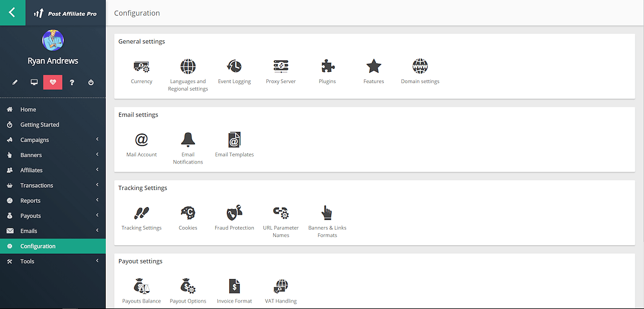Image resolution: width=644 pixels, height=309 pixels.
Task: Click the "Configuration" page title
Action: tap(137, 13)
